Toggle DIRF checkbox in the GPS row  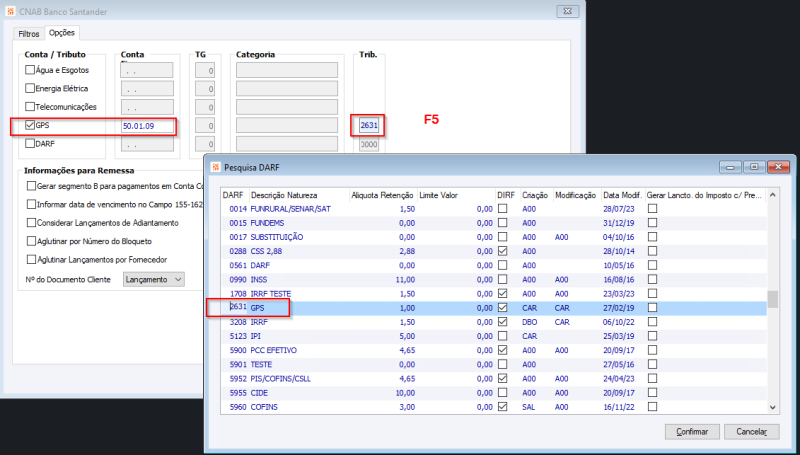point(503,308)
